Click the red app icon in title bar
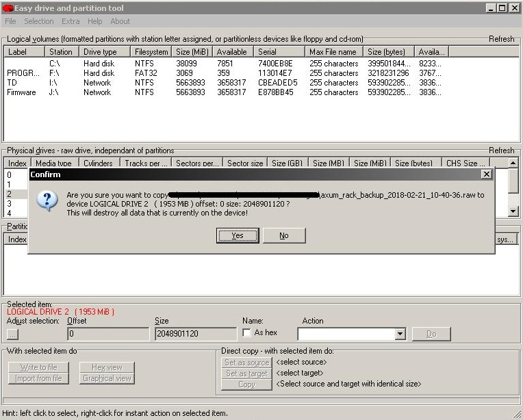 pyautogui.click(x=8, y=8)
